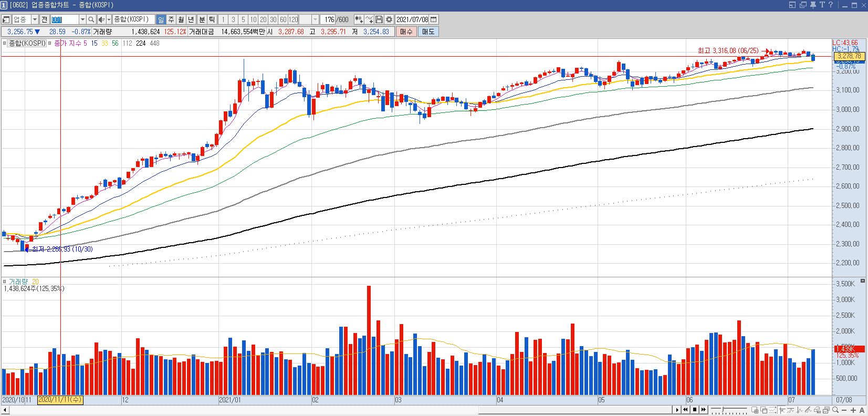Image resolution: width=868 pixels, height=416 pixels.
Task: Choose the 5 interval button
Action: click(243, 19)
